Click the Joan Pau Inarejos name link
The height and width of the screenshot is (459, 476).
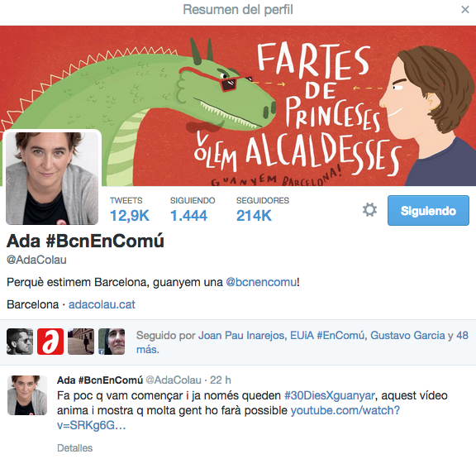(241, 336)
